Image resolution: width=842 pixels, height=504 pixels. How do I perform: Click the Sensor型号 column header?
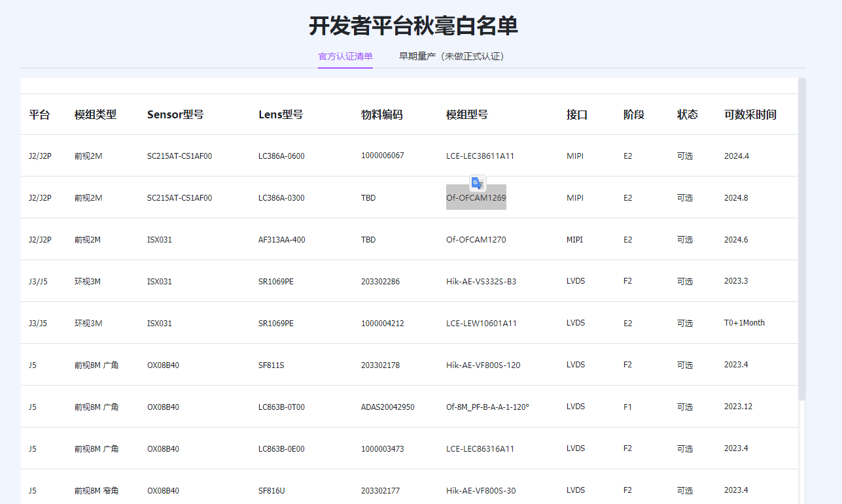coord(175,114)
